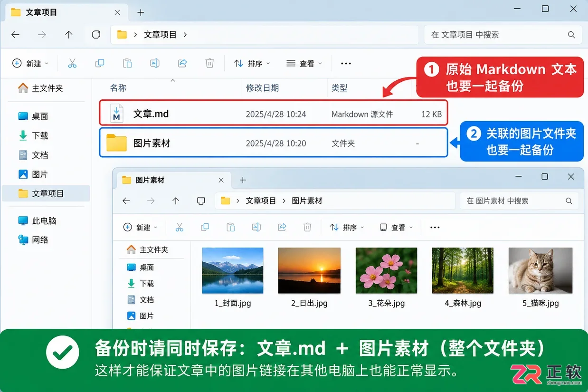
Task: Click Delete trash icon in 图片素材 toolbar
Action: coord(307,227)
